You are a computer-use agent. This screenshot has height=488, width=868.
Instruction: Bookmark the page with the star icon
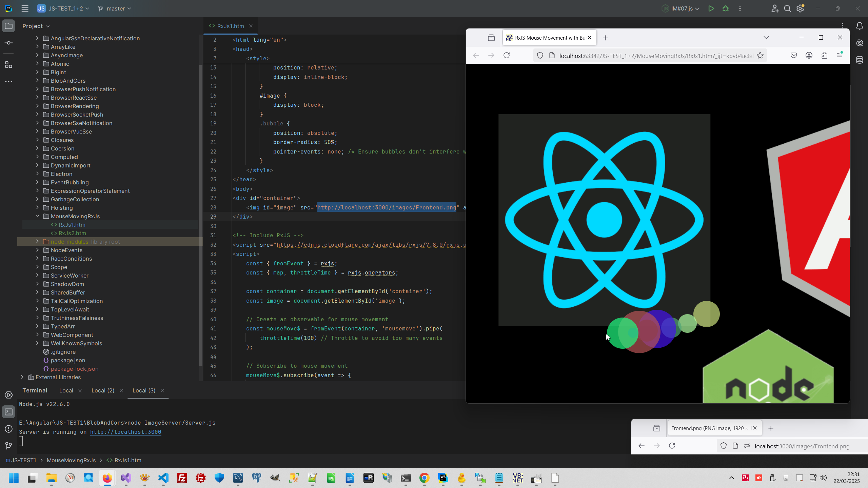coord(760,56)
